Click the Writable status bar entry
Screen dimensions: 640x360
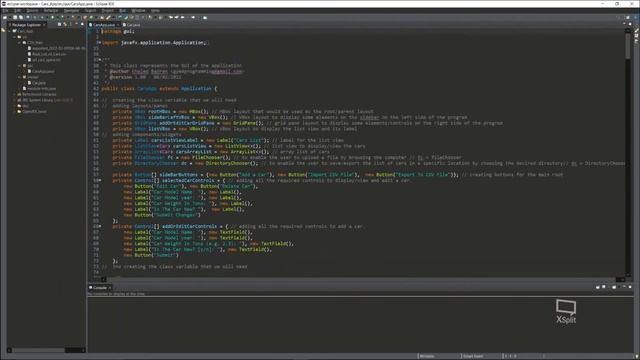pyautogui.click(x=427, y=356)
